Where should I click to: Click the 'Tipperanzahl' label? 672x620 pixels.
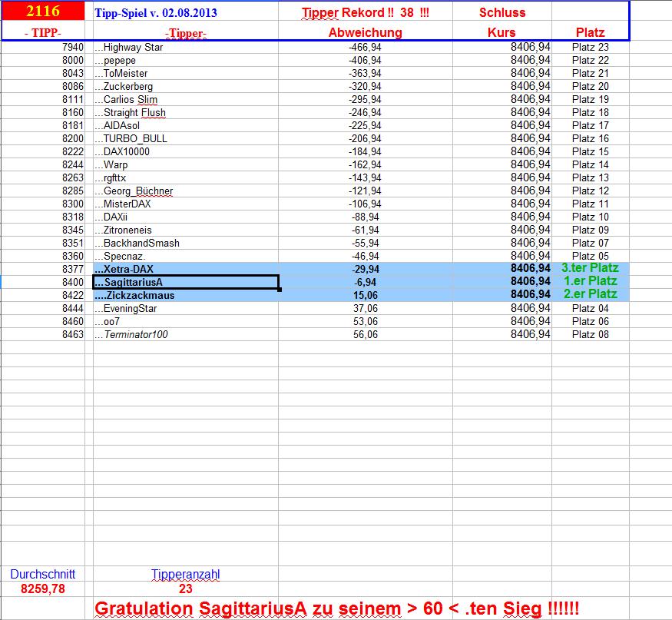pos(186,575)
